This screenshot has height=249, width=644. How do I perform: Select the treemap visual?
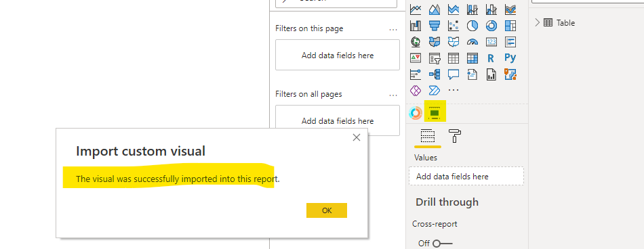point(510,26)
